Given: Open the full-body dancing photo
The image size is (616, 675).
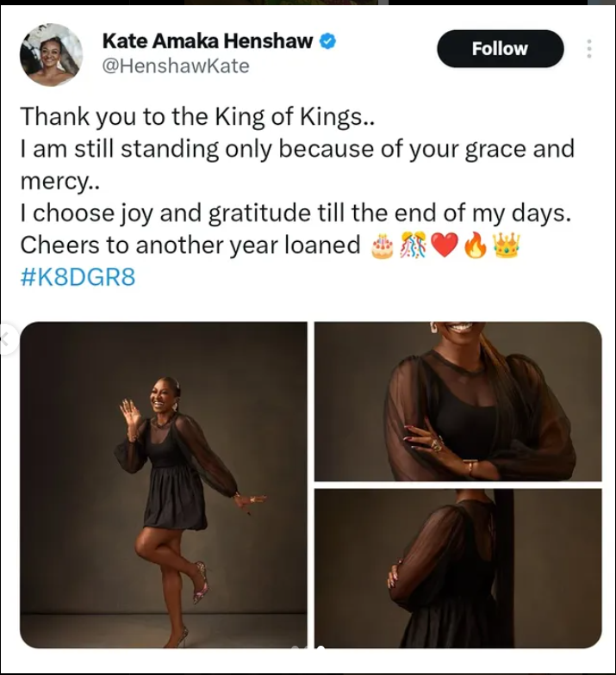Looking at the screenshot, I should click(164, 485).
